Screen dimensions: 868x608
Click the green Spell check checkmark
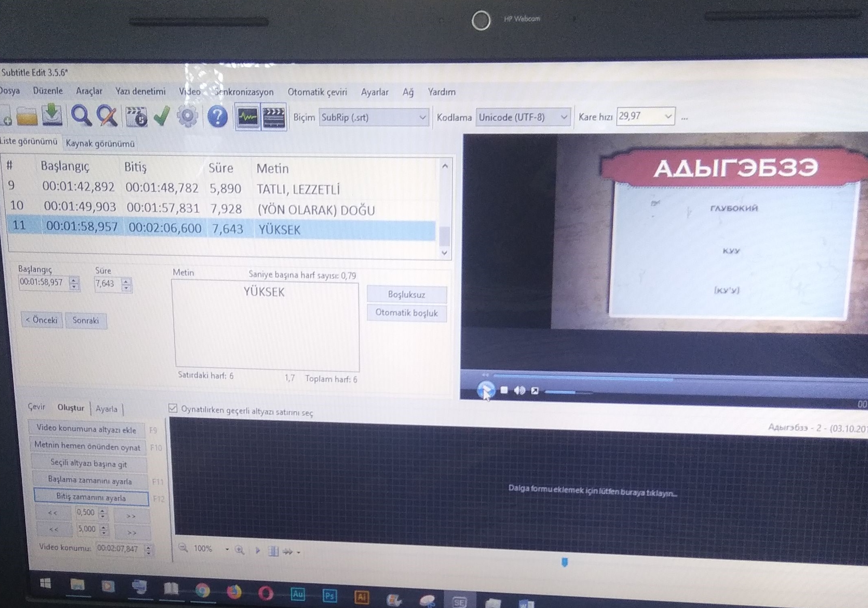pyautogui.click(x=162, y=116)
